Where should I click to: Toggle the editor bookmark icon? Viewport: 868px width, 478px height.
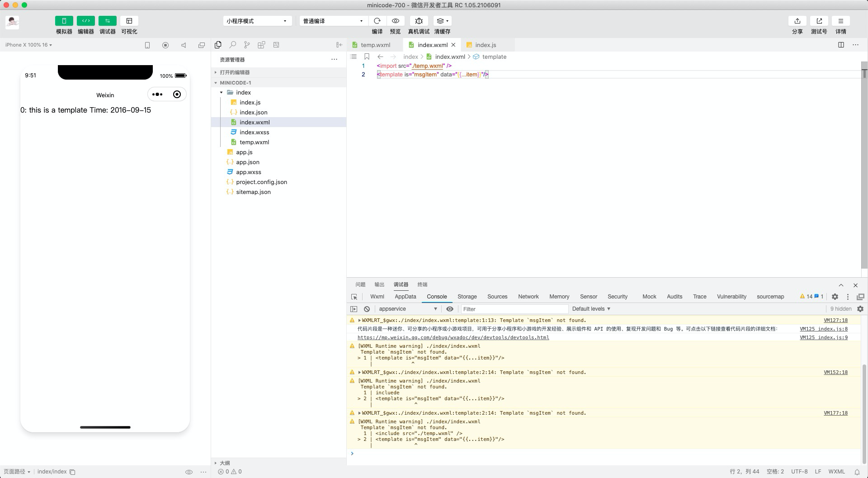click(367, 57)
